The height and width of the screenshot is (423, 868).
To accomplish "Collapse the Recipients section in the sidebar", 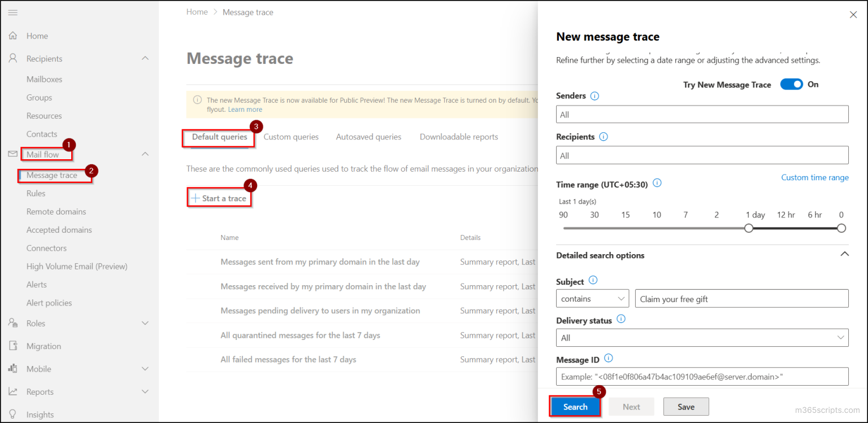I will coord(145,58).
